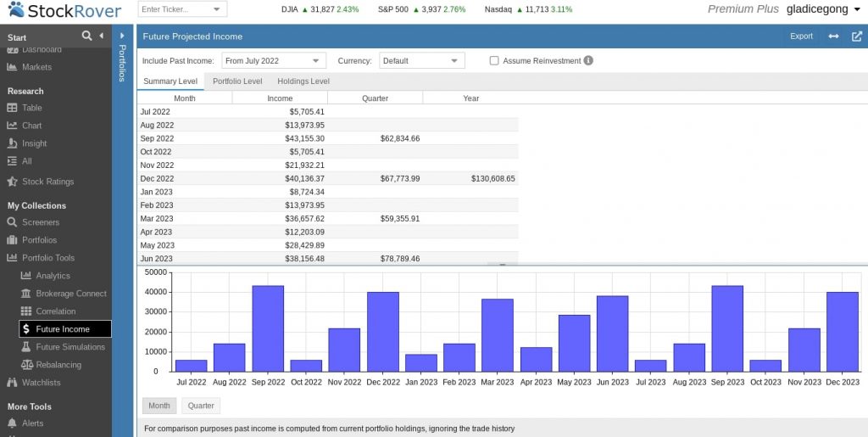The width and height of the screenshot is (868, 437).
Task: Switch chart to Quarter view
Action: [x=201, y=406]
